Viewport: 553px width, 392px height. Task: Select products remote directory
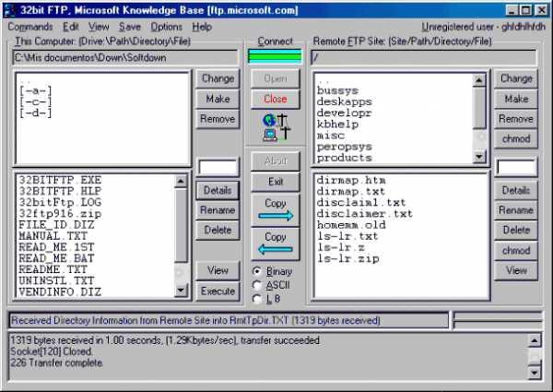[344, 158]
